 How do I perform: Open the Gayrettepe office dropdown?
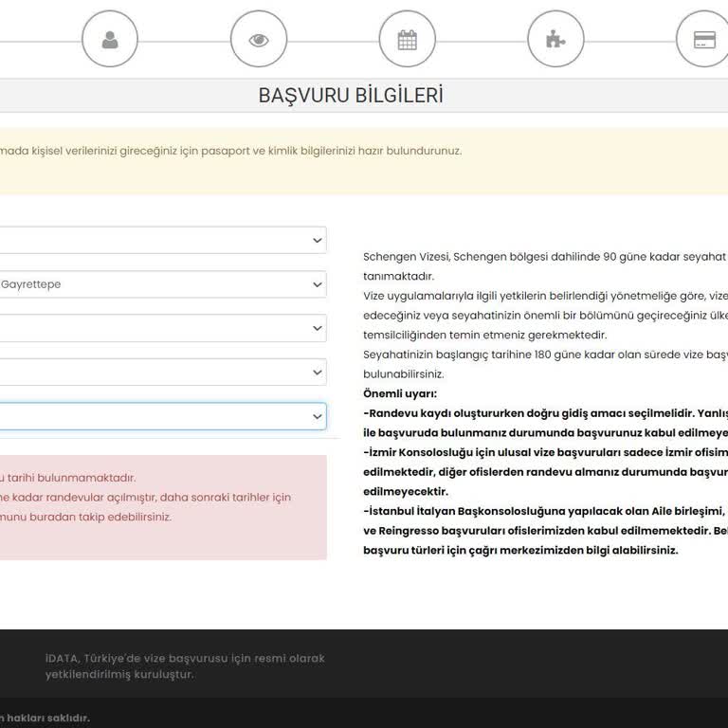click(x=162, y=284)
